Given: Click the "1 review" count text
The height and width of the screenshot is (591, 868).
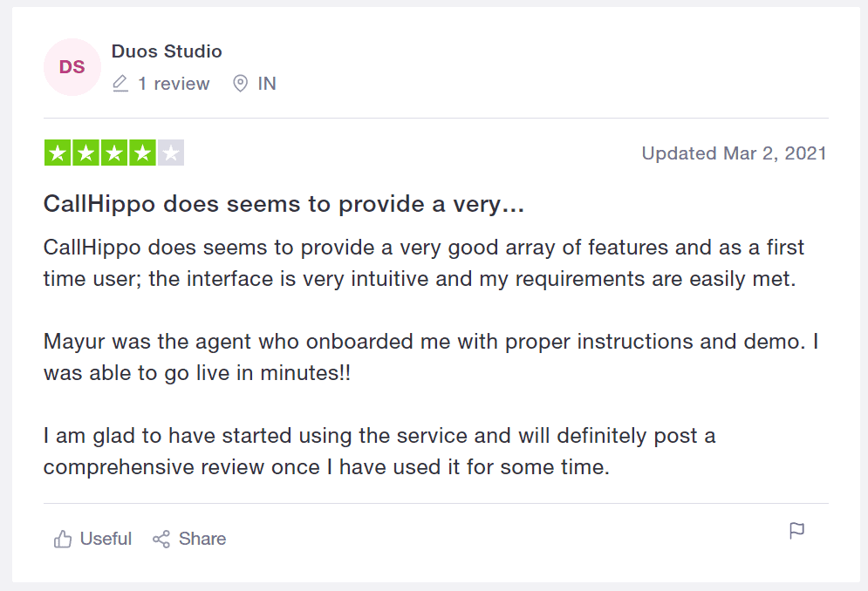Looking at the screenshot, I should coord(174,84).
